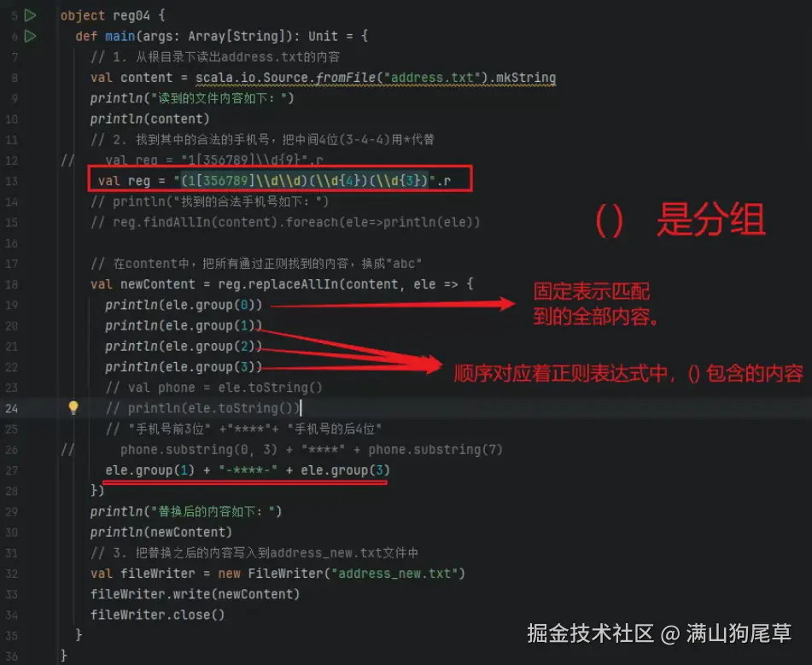The width and height of the screenshot is (812, 665).
Task: Click the fileWriter.close() call
Action: click(x=157, y=615)
